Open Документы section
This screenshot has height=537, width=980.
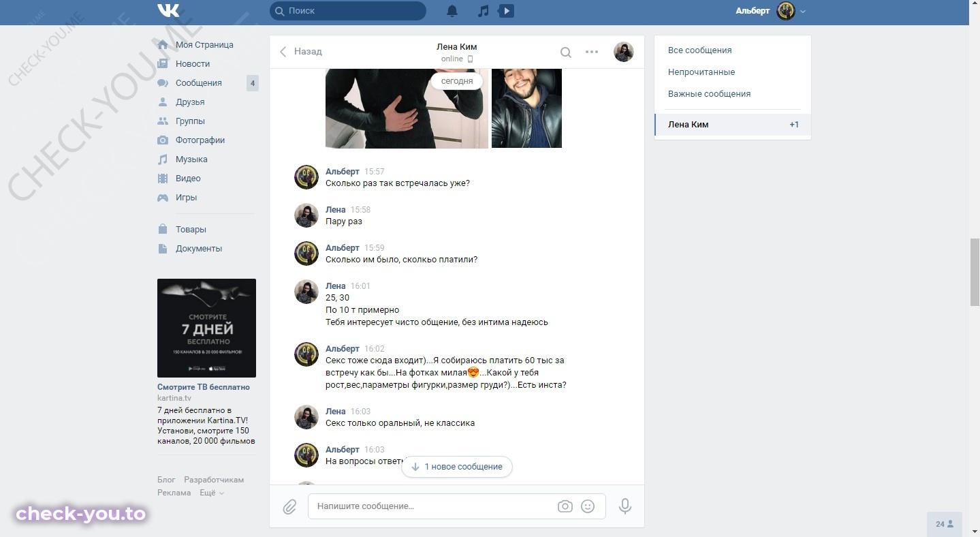pyautogui.click(x=199, y=249)
